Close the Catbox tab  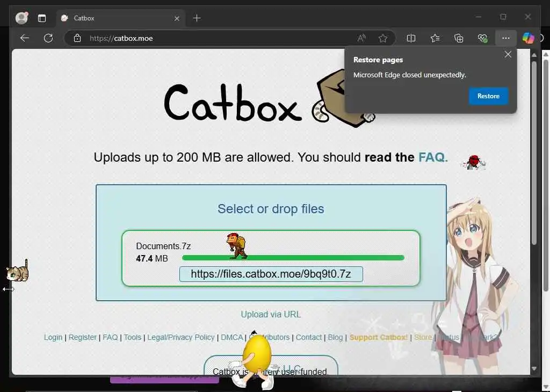pos(177,18)
